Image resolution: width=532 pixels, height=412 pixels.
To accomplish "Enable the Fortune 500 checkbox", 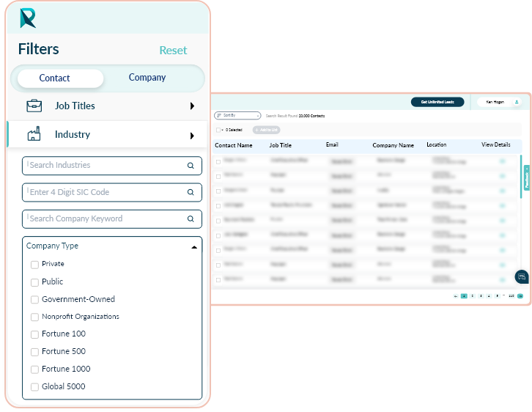I will tap(34, 352).
